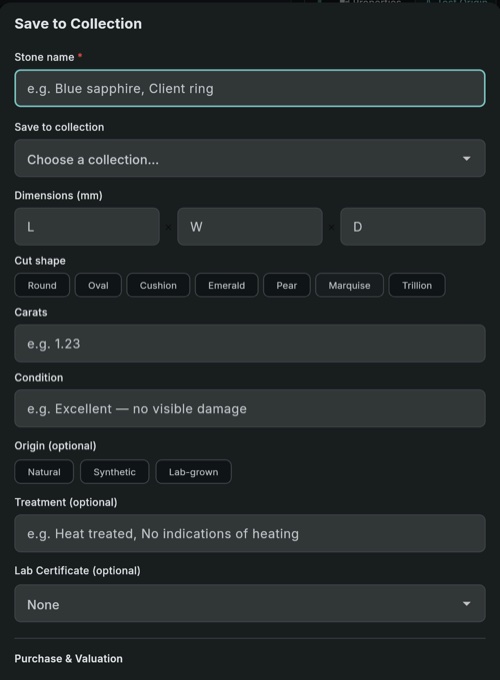Image resolution: width=500 pixels, height=680 pixels.
Task: Click the Treatment (optional) label
Action: (66, 502)
